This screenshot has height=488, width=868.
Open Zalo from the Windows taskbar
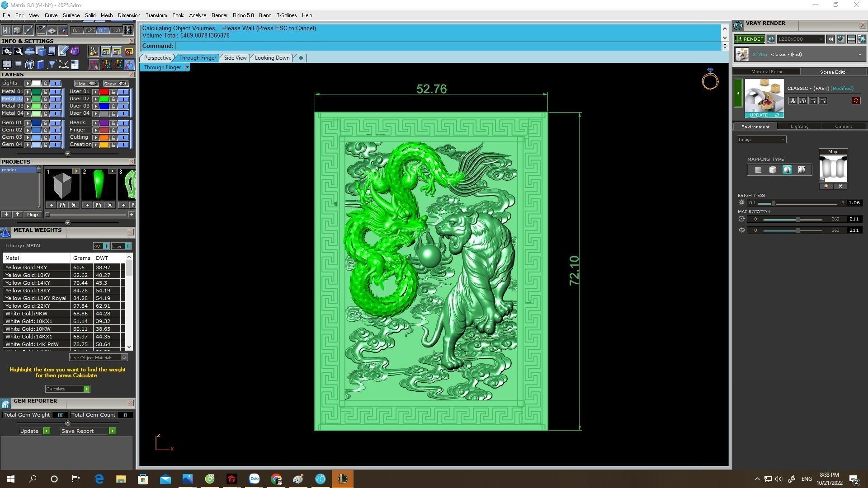pos(254,479)
